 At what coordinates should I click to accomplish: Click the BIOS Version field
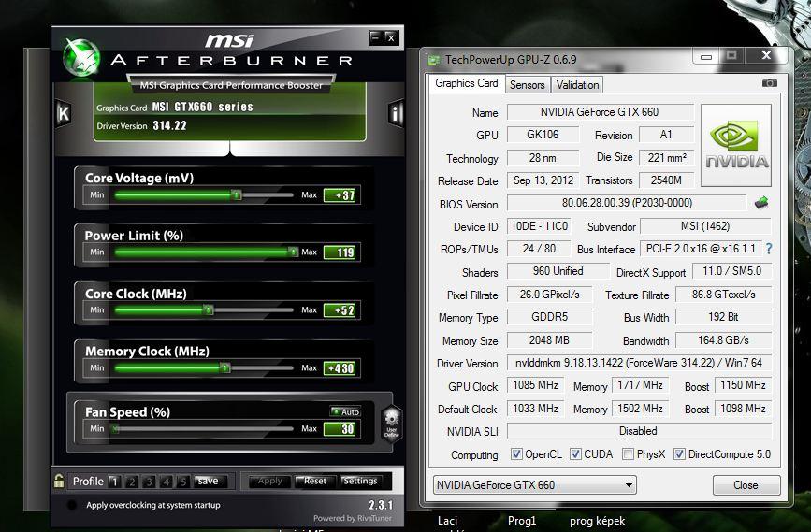click(627, 203)
